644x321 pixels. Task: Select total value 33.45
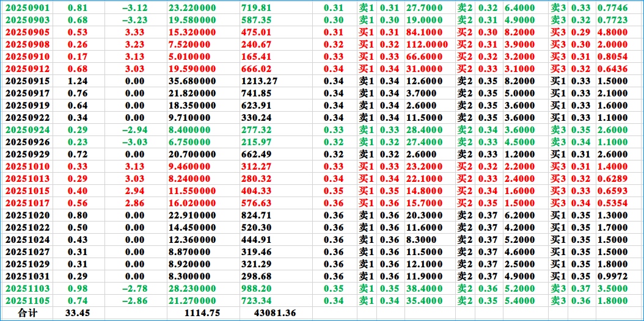[78, 314]
